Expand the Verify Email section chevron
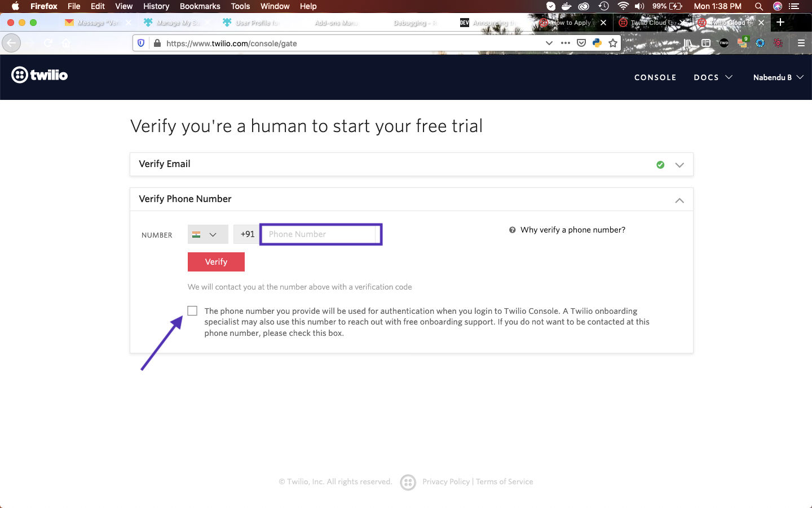 click(679, 165)
